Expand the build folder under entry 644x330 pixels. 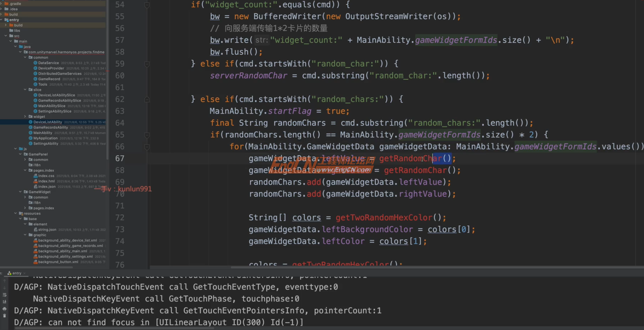point(6,25)
